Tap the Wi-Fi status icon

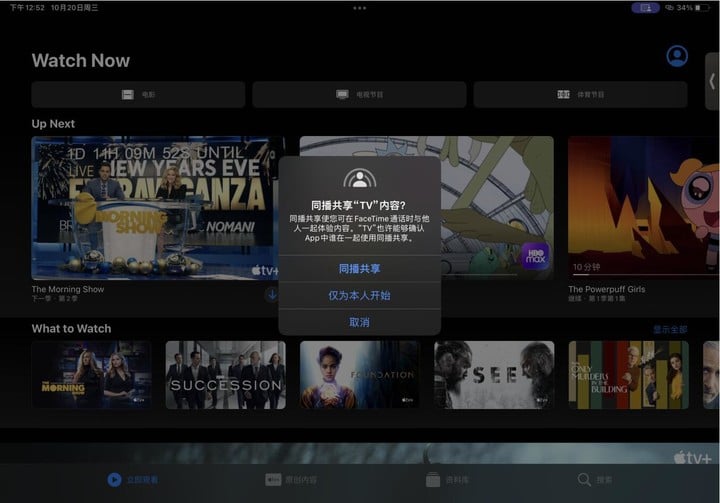[669, 8]
